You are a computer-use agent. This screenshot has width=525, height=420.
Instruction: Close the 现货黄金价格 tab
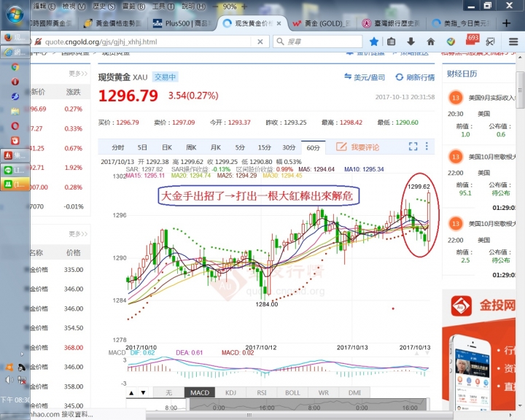[x=279, y=23]
